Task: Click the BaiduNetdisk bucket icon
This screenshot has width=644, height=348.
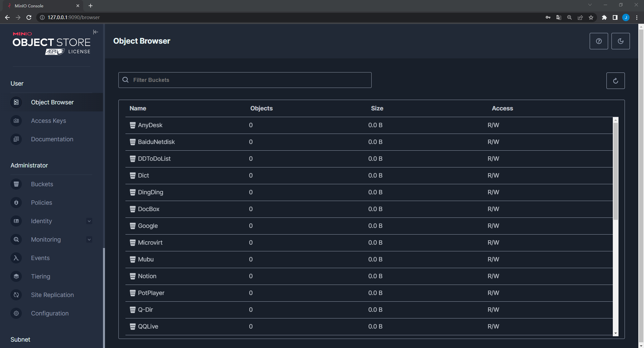Action: 132,142
